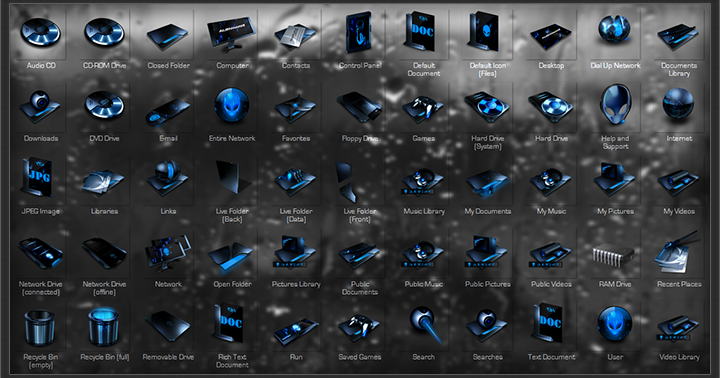Select the Saved Games icon

pyautogui.click(x=359, y=328)
